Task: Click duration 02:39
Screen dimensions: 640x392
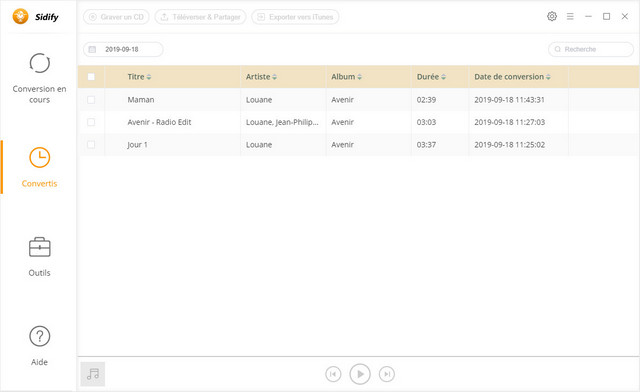Action: [x=426, y=100]
